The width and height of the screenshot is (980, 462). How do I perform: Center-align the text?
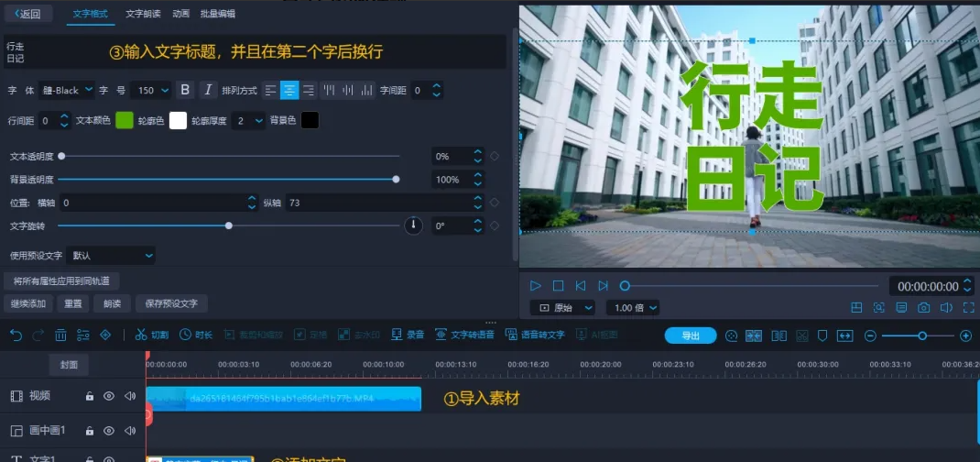click(x=289, y=90)
